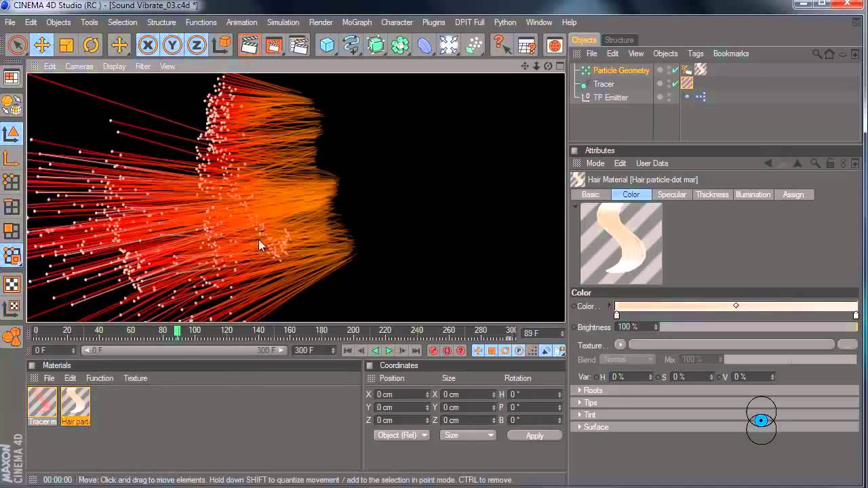The image size is (868, 488).
Task: Open the particle emitter objects icon
Action: pyautogui.click(x=474, y=45)
